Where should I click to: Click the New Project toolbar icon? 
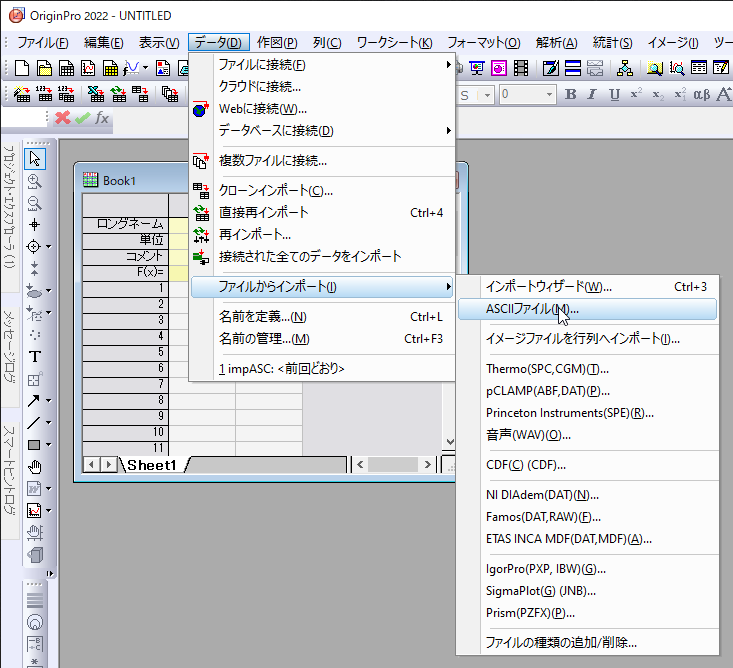point(22,68)
